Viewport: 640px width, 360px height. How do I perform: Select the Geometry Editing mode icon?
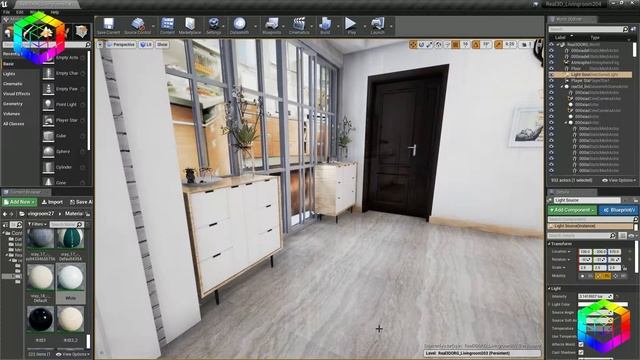82,31
